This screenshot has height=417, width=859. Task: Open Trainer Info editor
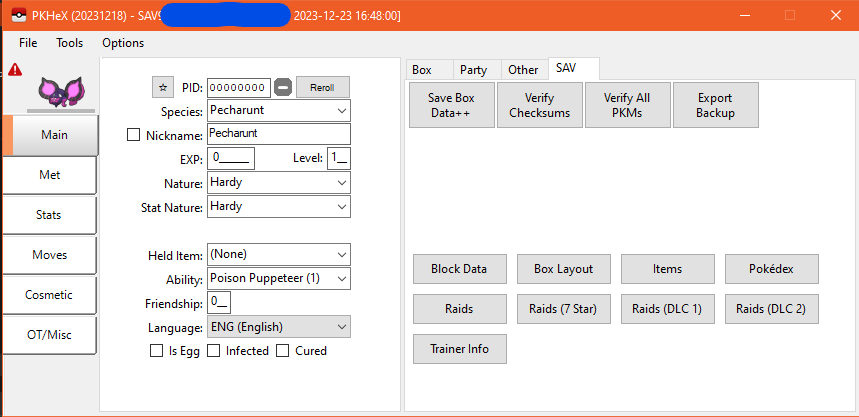460,349
